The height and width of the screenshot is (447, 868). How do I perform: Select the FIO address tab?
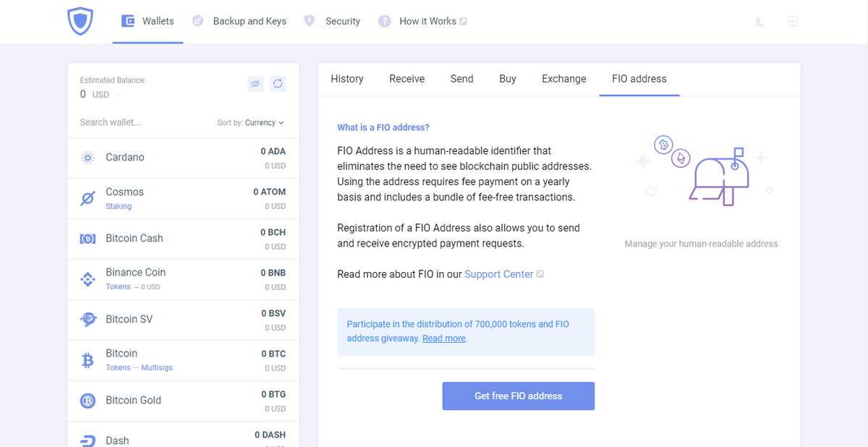tap(639, 79)
